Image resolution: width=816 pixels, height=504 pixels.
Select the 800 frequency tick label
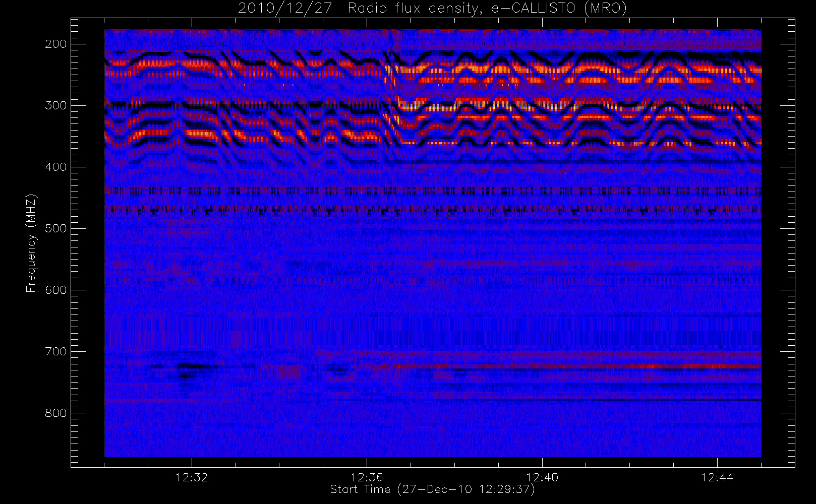(x=55, y=413)
